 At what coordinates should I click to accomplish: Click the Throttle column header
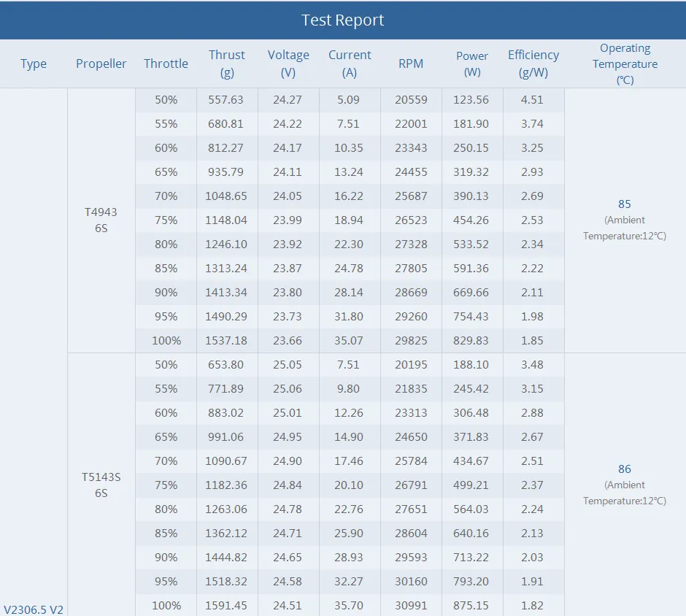[x=166, y=63]
